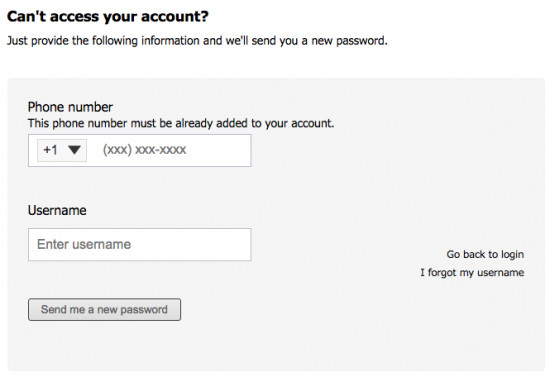Click the 'xxx-xxxx' part of the phone placeholder
This screenshot has width=550, height=377.
tap(161, 150)
